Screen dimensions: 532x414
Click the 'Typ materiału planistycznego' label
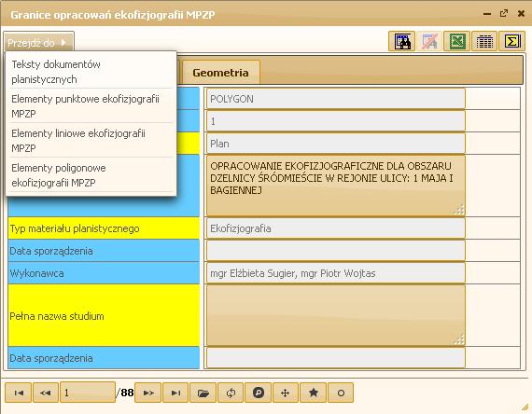[x=75, y=228]
